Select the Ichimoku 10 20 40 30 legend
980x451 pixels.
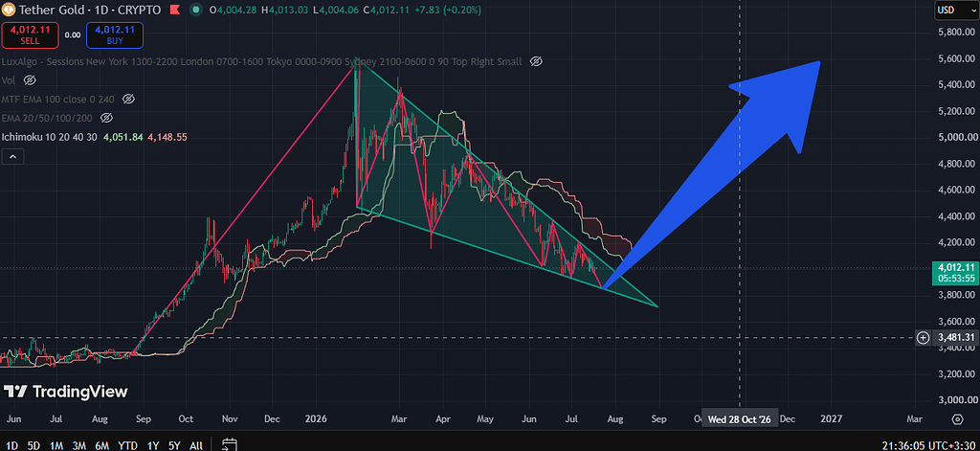(50, 137)
